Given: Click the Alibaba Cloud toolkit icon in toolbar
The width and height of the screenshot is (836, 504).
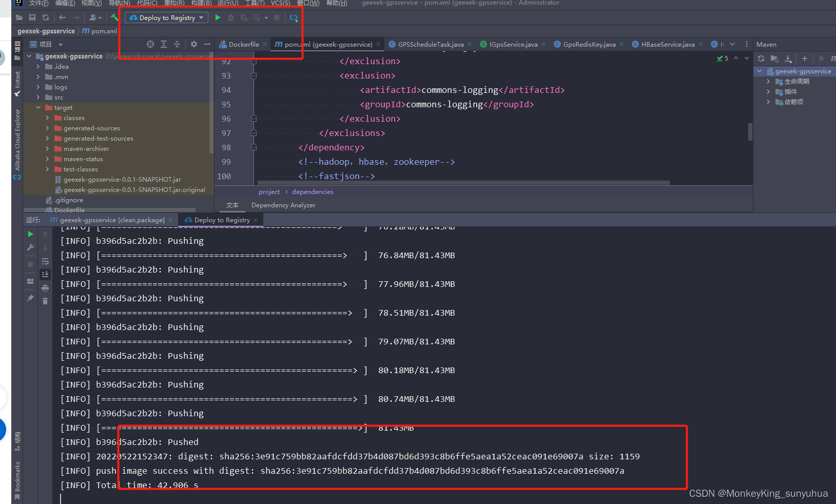Looking at the screenshot, I should 294,17.
